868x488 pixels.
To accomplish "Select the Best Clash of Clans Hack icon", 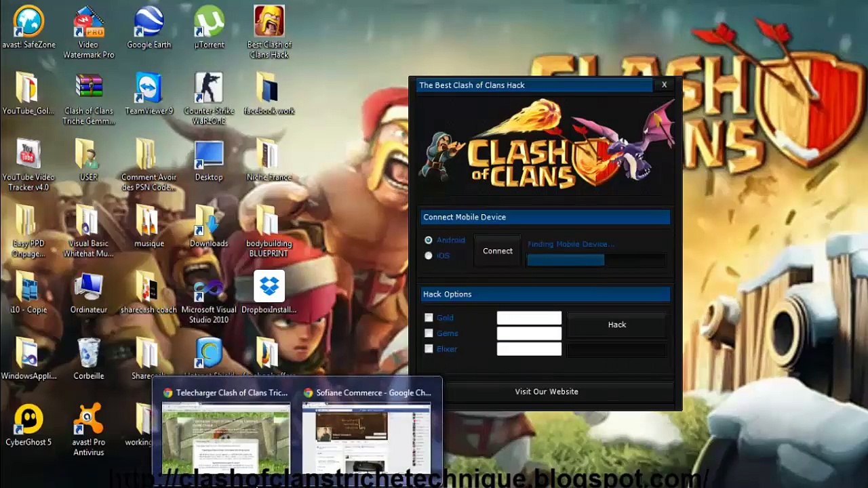I will 269,33.
